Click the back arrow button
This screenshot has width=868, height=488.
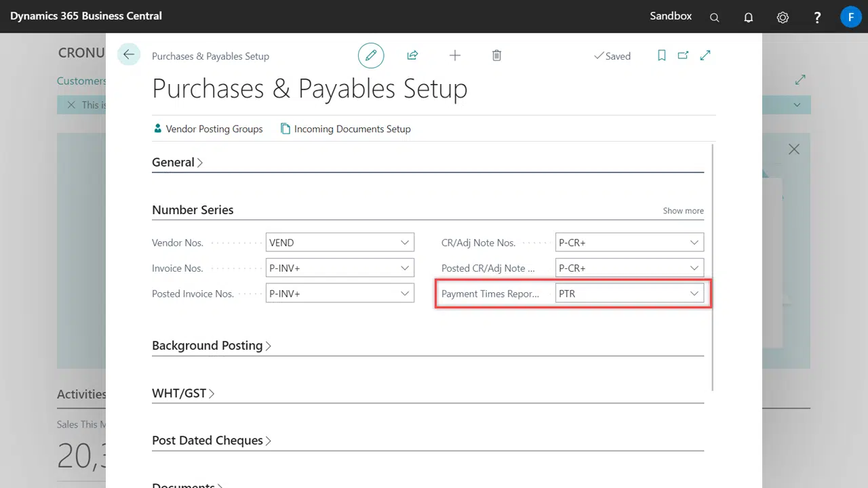pyautogui.click(x=129, y=55)
